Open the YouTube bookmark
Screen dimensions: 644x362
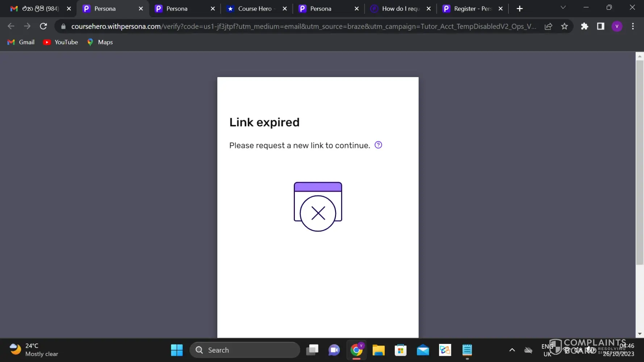coord(60,42)
